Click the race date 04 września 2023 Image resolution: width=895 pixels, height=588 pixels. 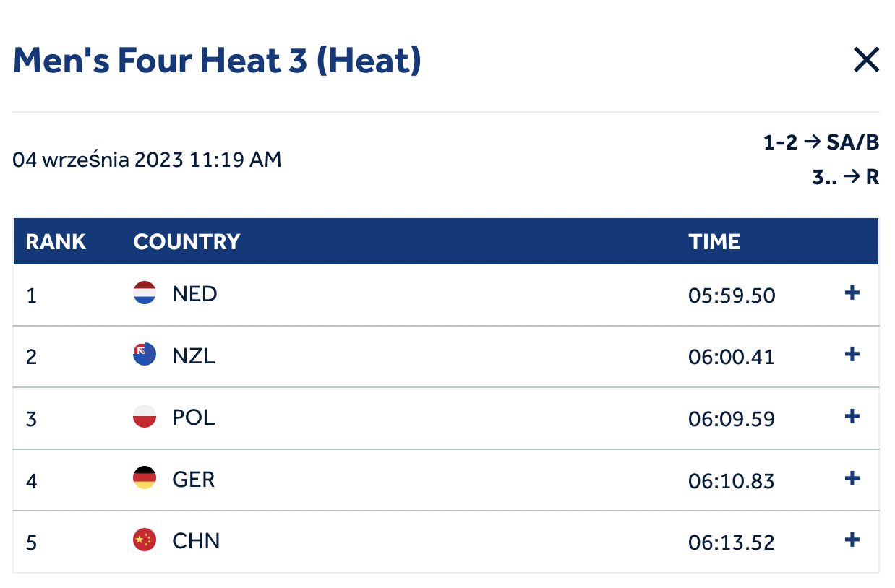(x=98, y=160)
